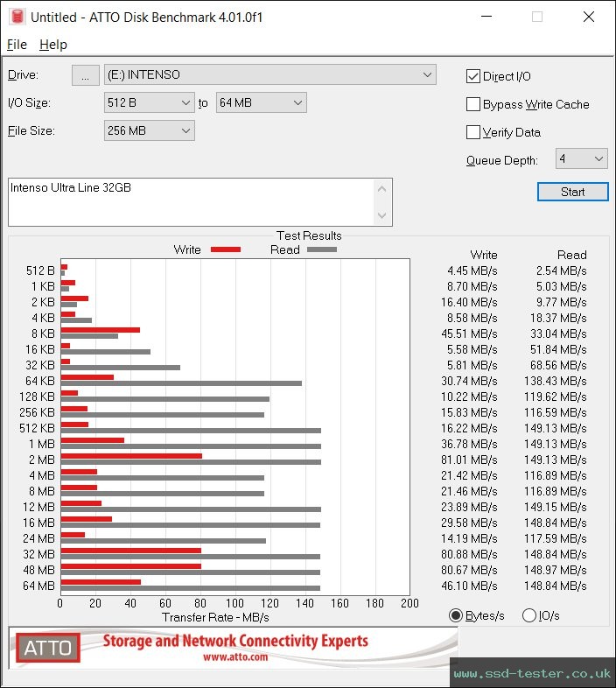Open the (E:) INTENSO drive dropdown
The width and height of the screenshot is (616, 688).
tap(270, 75)
